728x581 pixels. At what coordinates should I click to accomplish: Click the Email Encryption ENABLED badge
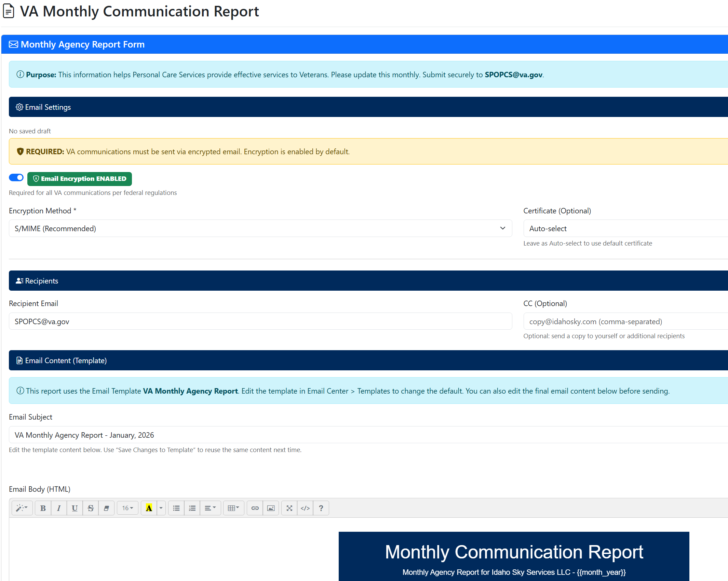click(80, 179)
